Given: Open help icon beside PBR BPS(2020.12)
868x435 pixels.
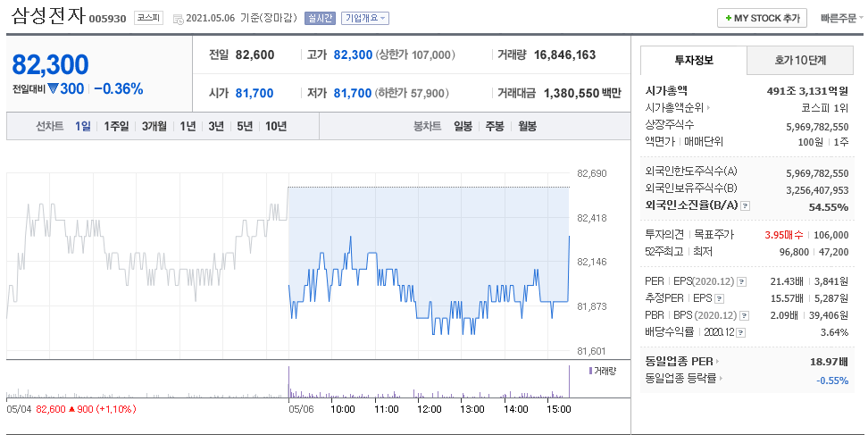Looking at the screenshot, I should pyautogui.click(x=745, y=315).
